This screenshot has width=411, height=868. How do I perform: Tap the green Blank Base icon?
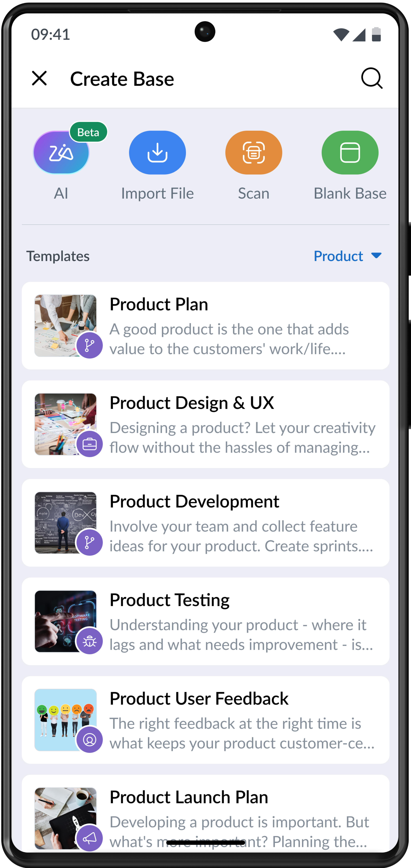[350, 153]
